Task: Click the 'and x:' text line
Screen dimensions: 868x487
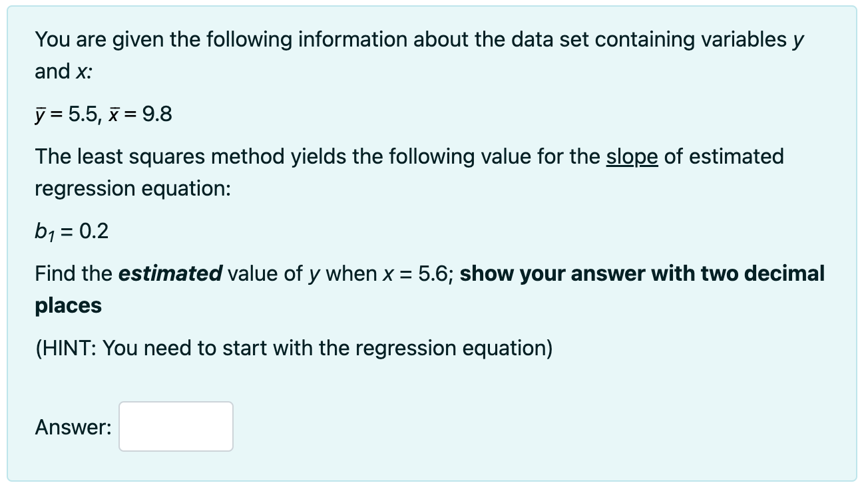Action: click(63, 72)
